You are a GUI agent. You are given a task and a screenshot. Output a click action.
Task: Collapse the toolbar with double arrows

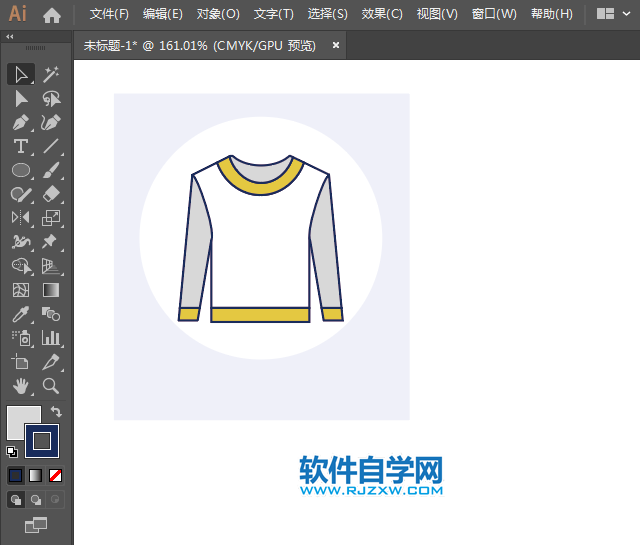(x=10, y=36)
